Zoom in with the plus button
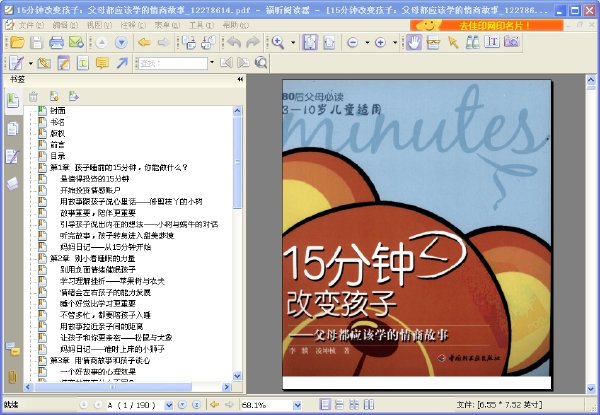The image size is (600, 415). point(380,42)
